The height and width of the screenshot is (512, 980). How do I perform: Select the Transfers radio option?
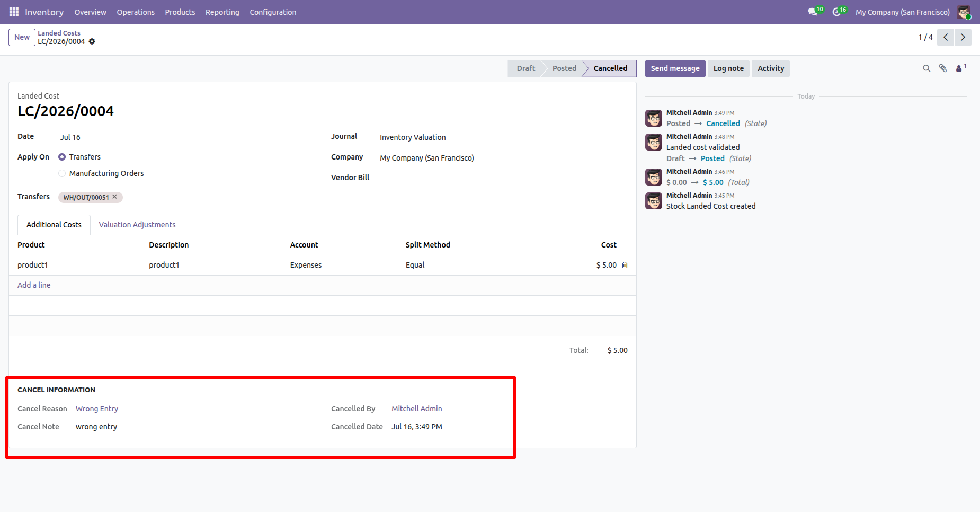pyautogui.click(x=62, y=157)
